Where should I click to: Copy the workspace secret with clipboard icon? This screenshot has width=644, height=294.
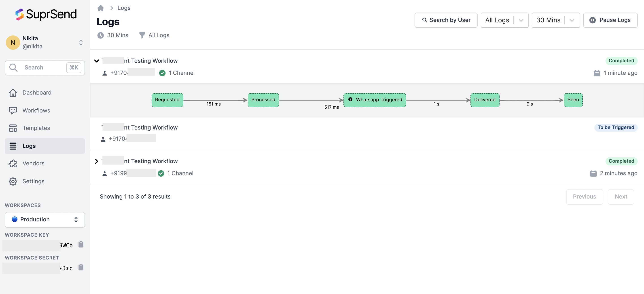[81, 267]
